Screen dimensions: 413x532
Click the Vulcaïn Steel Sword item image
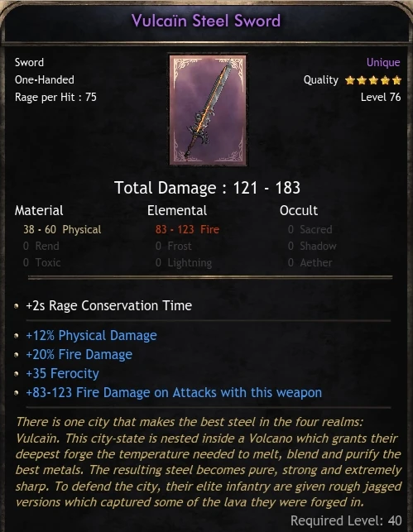(208, 109)
